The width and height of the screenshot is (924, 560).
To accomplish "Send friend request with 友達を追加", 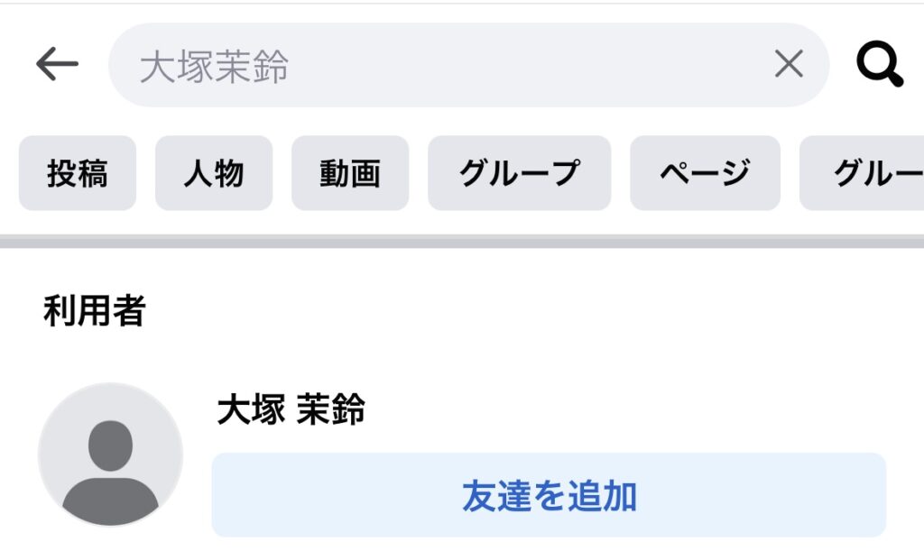I will pyautogui.click(x=549, y=495).
